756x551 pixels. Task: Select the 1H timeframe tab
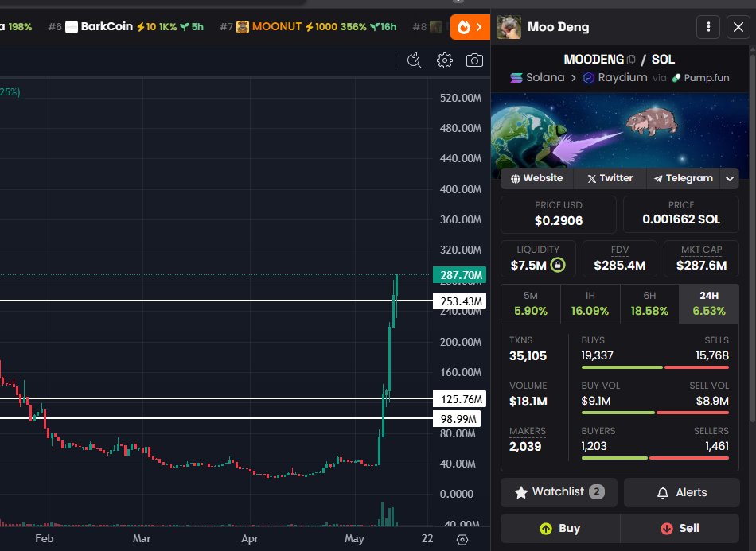(x=590, y=304)
